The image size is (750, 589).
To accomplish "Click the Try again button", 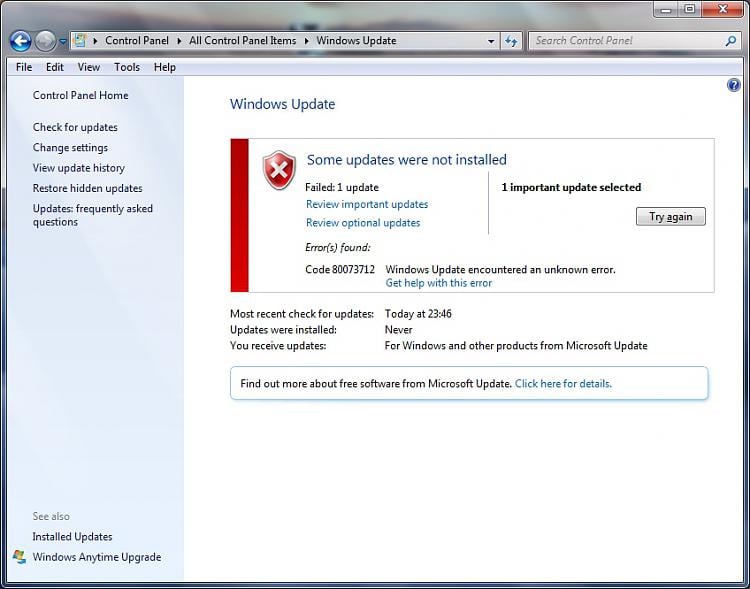I will 671,217.
